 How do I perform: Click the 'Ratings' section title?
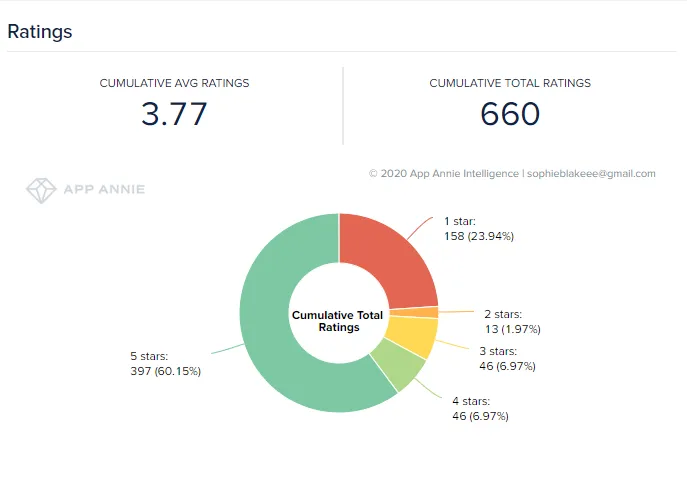[40, 32]
